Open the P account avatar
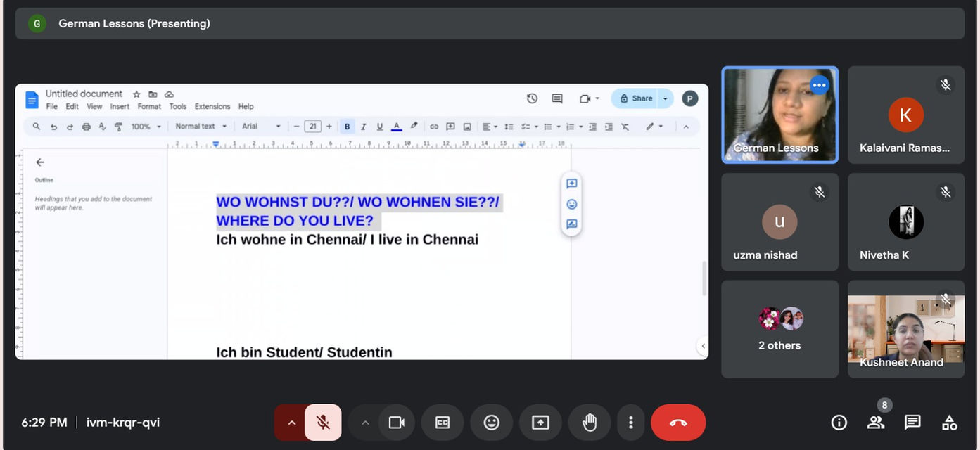980x450 pixels. [690, 98]
